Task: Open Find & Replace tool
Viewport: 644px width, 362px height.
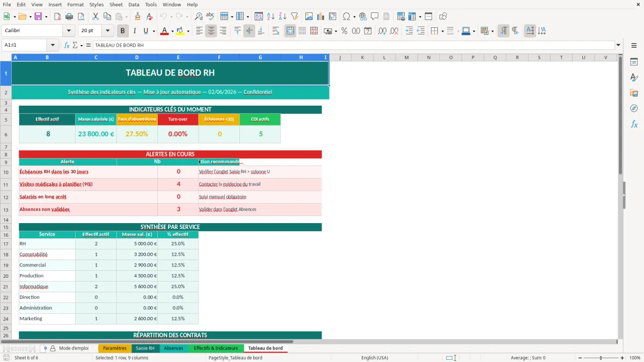Action: point(199,17)
